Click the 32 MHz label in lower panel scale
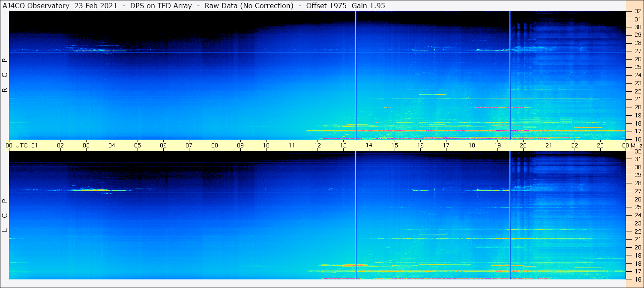This screenshot has width=644, height=288. click(x=637, y=151)
